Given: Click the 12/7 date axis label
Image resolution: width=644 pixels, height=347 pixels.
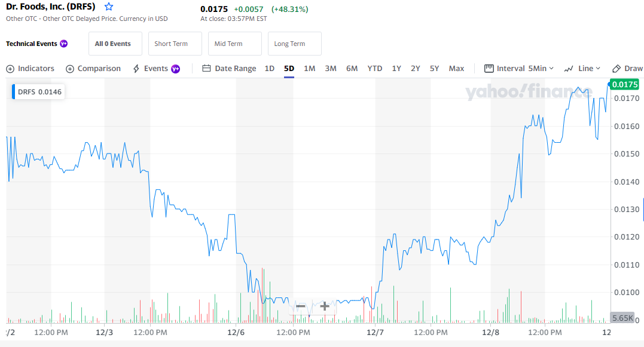Looking at the screenshot, I should tap(375, 332).
